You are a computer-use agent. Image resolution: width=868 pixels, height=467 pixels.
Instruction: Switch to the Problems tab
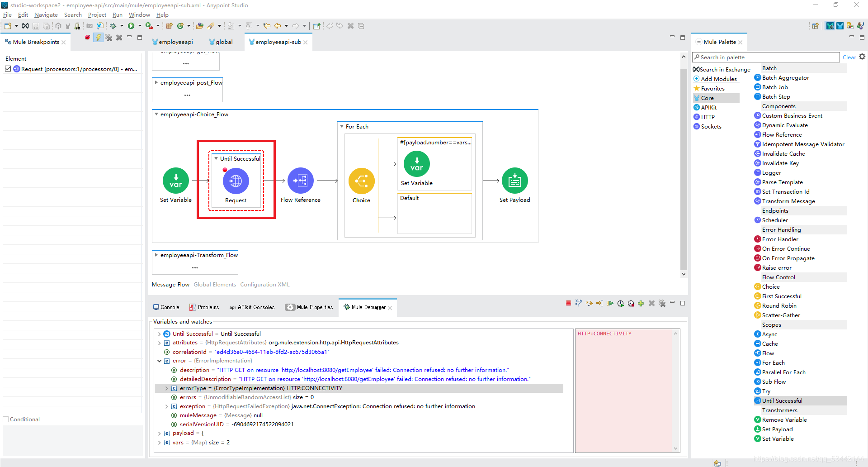(204, 307)
